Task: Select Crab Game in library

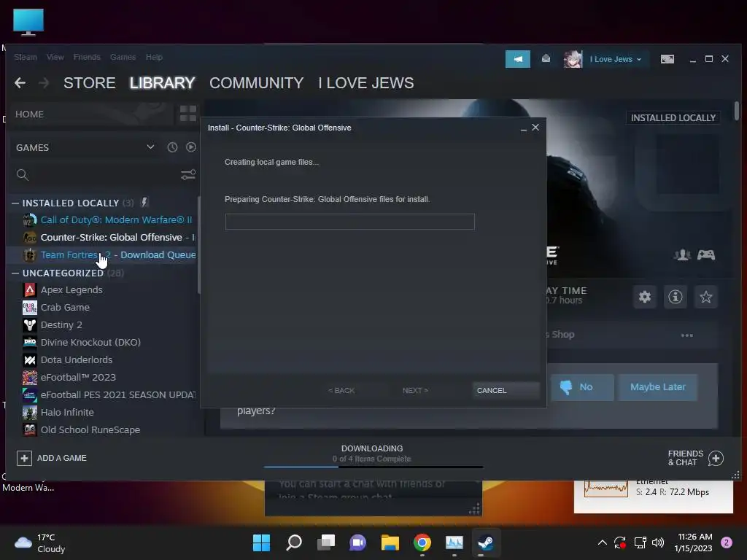Action: 103,308
